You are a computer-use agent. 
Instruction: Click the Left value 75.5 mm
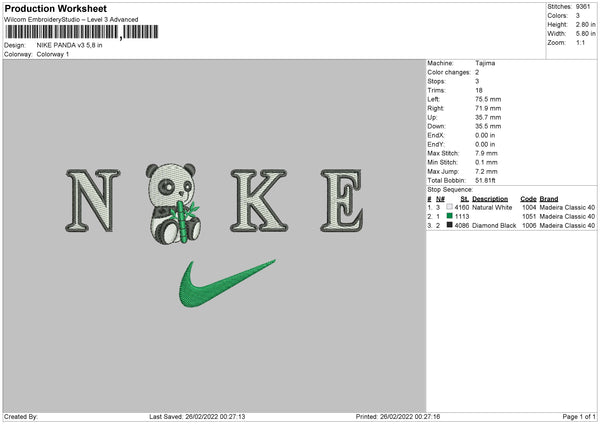(488, 99)
